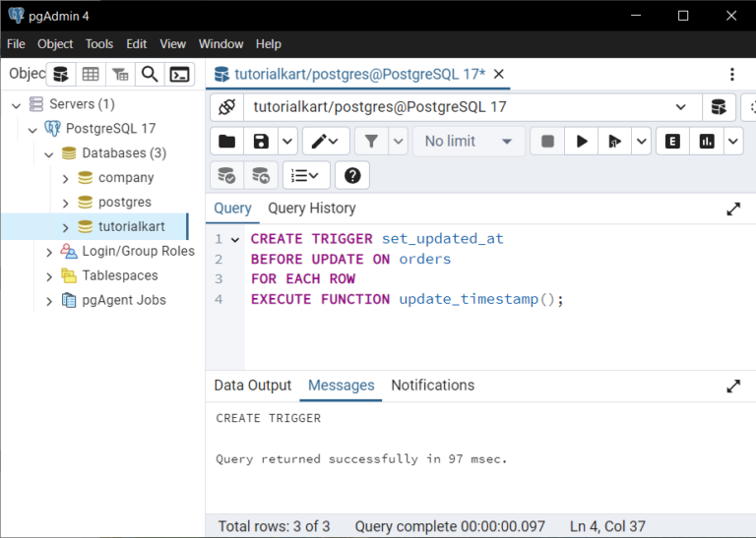This screenshot has height=538, width=756.
Task: Click the Explain query icon
Action: (x=672, y=142)
